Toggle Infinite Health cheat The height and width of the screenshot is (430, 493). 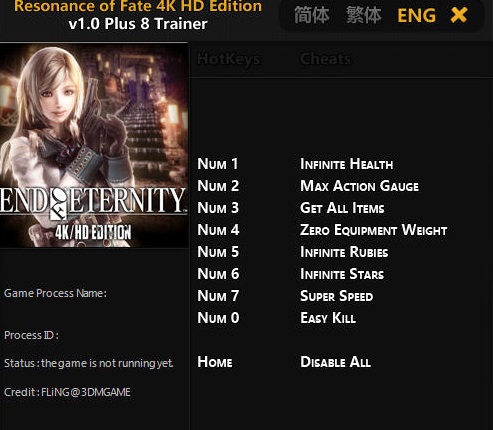pyautogui.click(x=347, y=164)
